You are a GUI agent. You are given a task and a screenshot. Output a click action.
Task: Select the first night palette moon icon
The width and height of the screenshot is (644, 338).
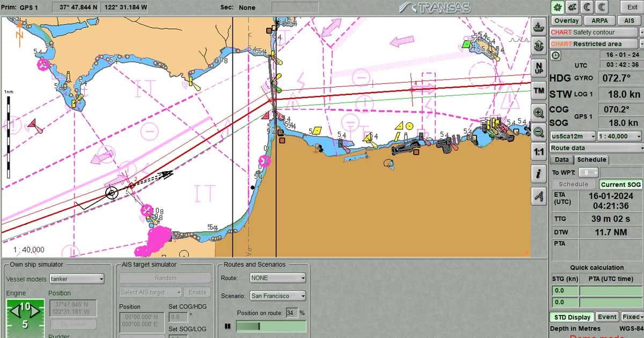tap(587, 7)
